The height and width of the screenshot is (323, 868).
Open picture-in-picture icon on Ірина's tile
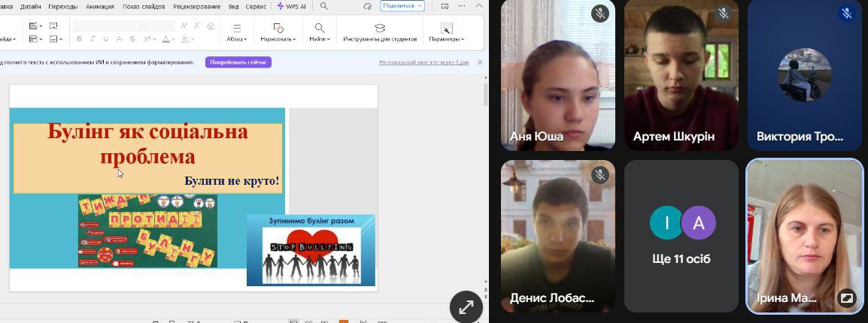[x=846, y=297]
